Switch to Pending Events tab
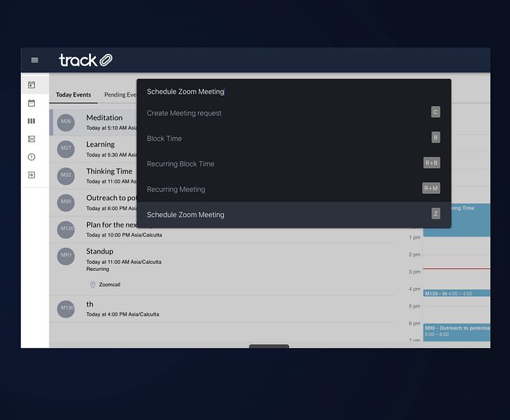 [120, 94]
